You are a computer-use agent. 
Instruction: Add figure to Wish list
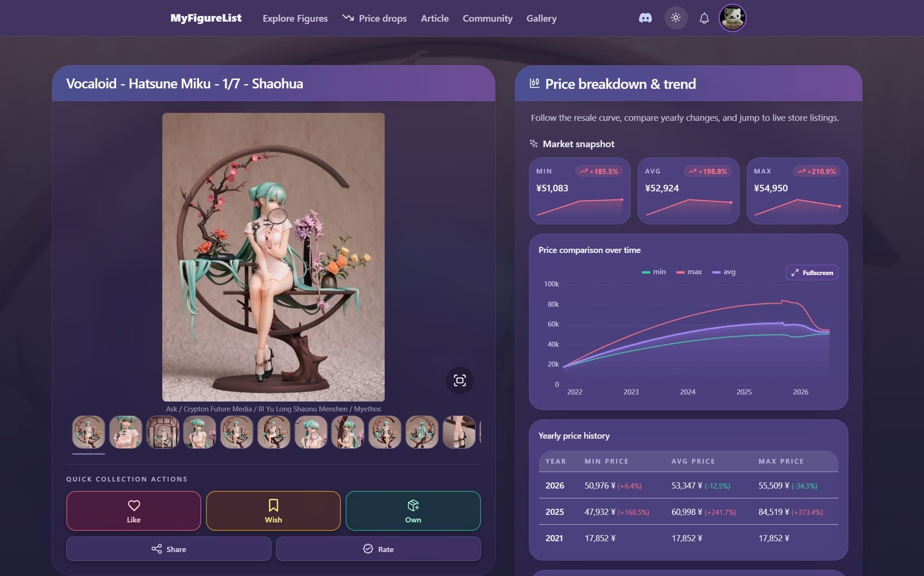pos(273,511)
